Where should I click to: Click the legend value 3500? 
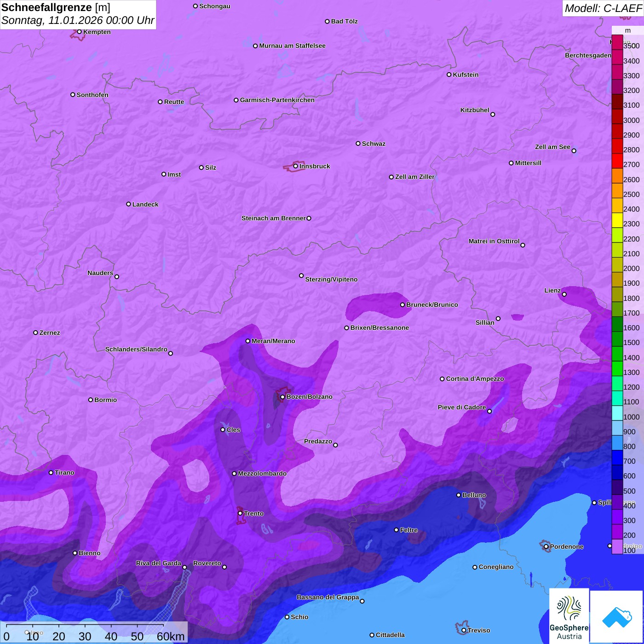(631, 46)
